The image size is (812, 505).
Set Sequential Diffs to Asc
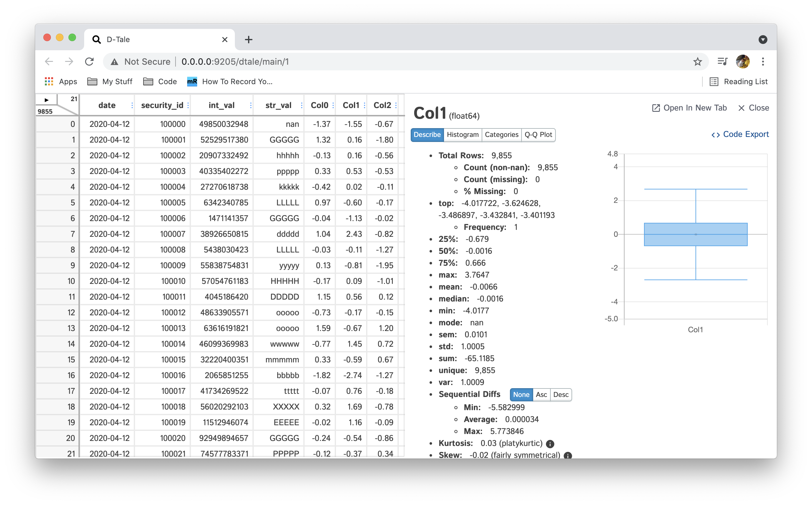tap(541, 395)
